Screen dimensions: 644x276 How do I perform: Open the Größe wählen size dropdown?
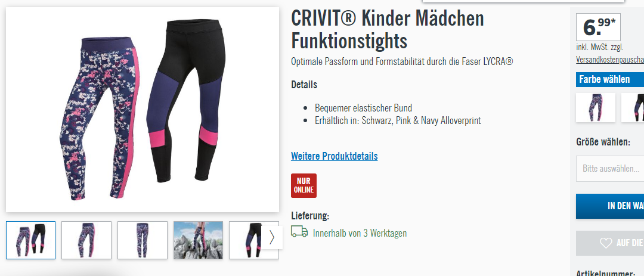click(x=610, y=168)
